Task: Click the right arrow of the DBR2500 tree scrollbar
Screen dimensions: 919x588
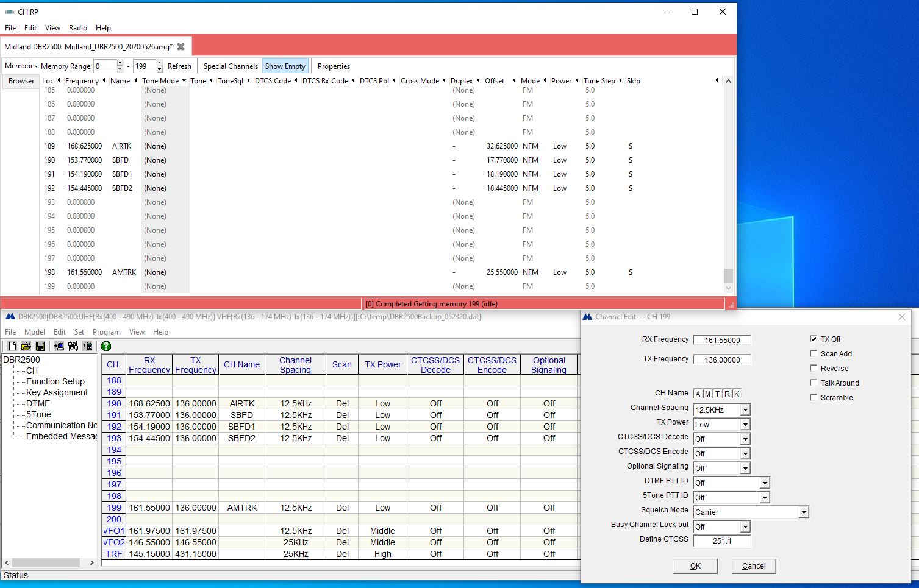Action: 92,562
